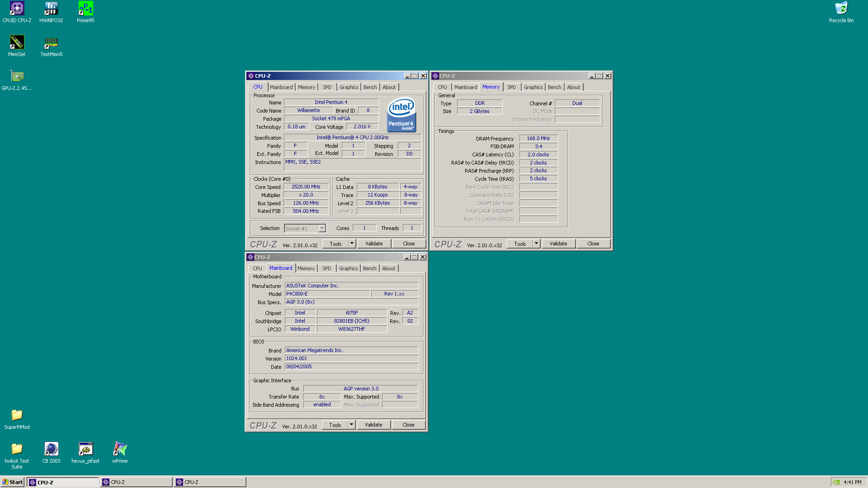The height and width of the screenshot is (488, 868).
Task: Open the About tab in the CPU window
Action: [x=389, y=87]
